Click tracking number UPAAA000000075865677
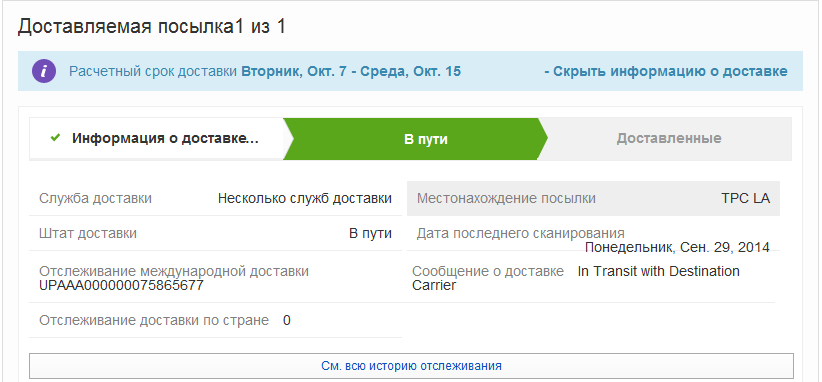822x382 pixels. [x=121, y=286]
